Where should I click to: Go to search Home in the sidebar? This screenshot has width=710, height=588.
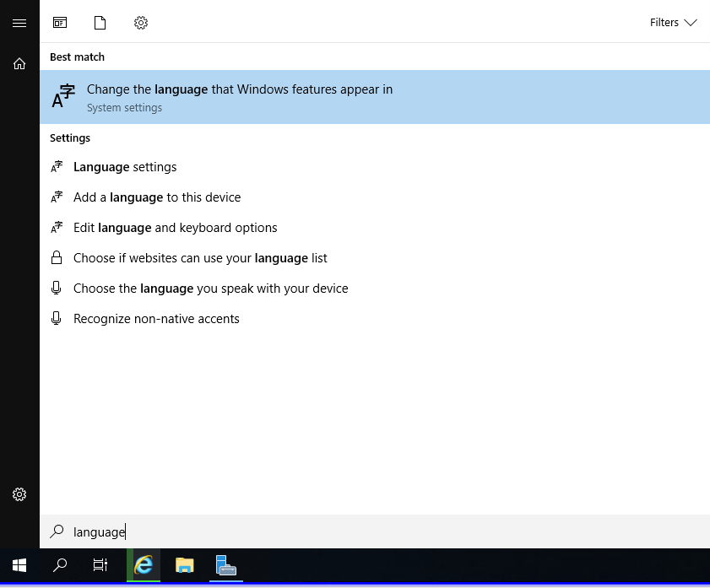coord(19,63)
